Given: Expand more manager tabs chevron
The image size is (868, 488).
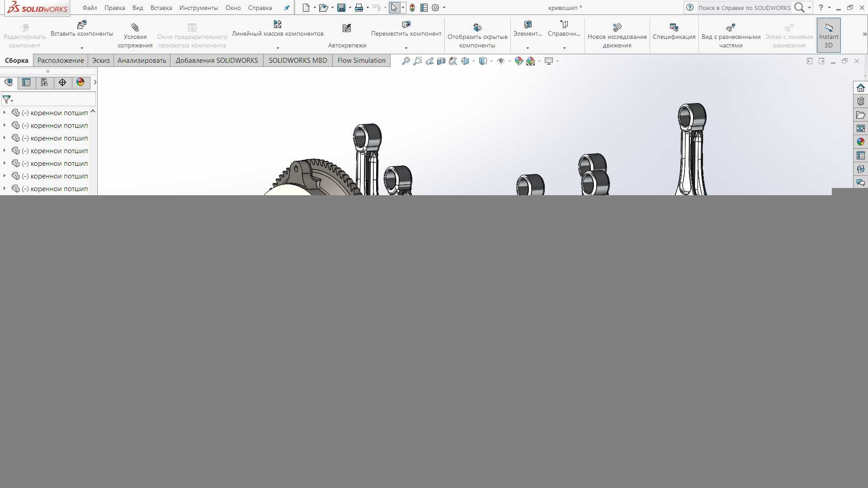Looking at the screenshot, I should tap(95, 82).
